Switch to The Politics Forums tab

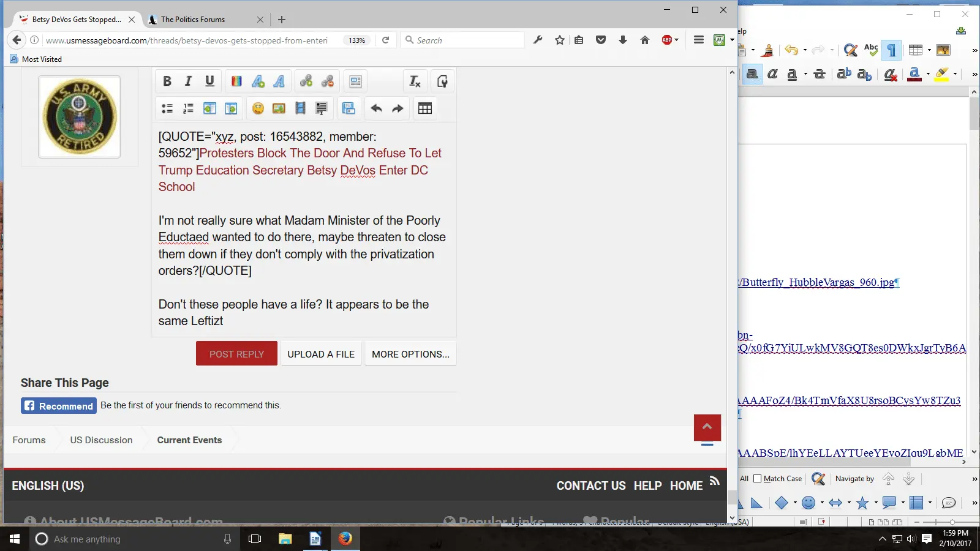coord(193,20)
